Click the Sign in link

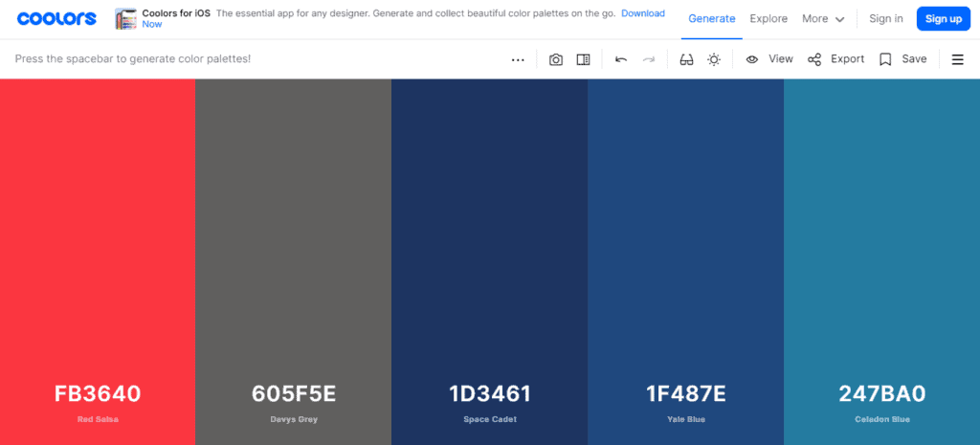885,19
